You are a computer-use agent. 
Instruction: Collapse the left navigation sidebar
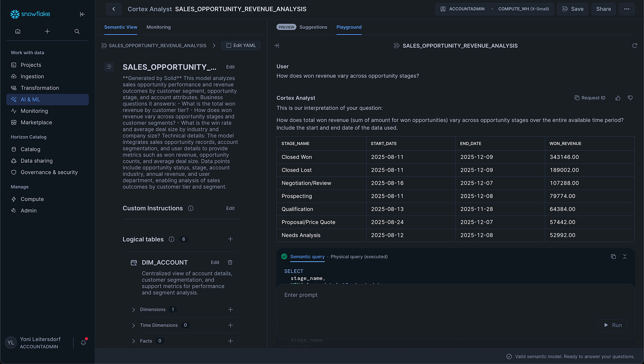[x=82, y=14]
